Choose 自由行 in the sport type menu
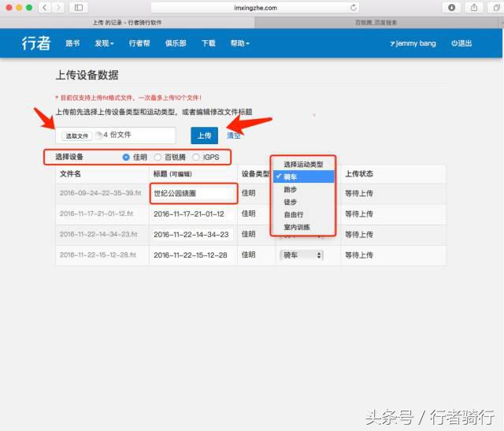The width and height of the screenshot is (504, 431). tap(303, 214)
